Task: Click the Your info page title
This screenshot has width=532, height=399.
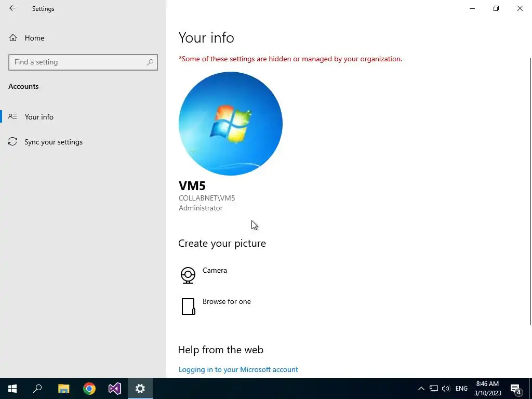Action: [206, 37]
